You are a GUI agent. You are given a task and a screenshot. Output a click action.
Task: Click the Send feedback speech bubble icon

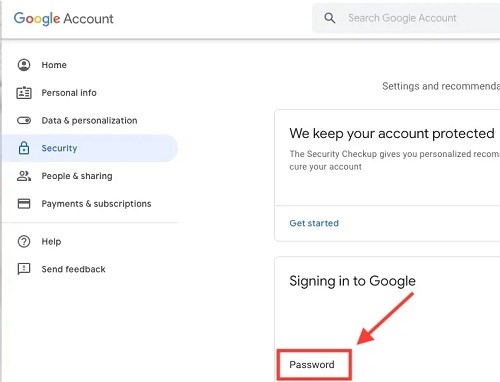pyautogui.click(x=24, y=269)
